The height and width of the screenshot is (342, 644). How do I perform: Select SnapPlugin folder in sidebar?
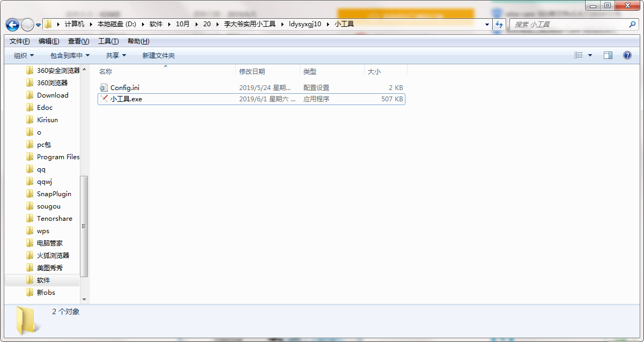tap(48, 194)
